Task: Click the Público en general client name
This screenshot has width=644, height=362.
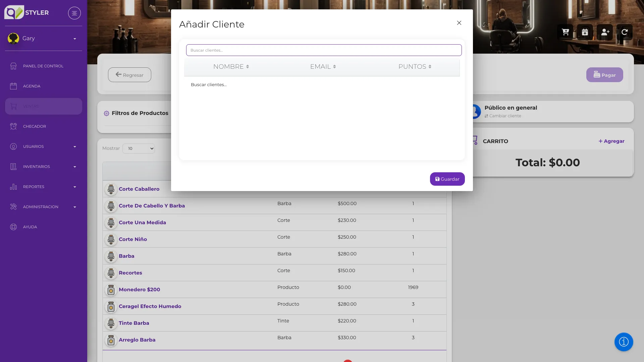Action: pos(511,108)
